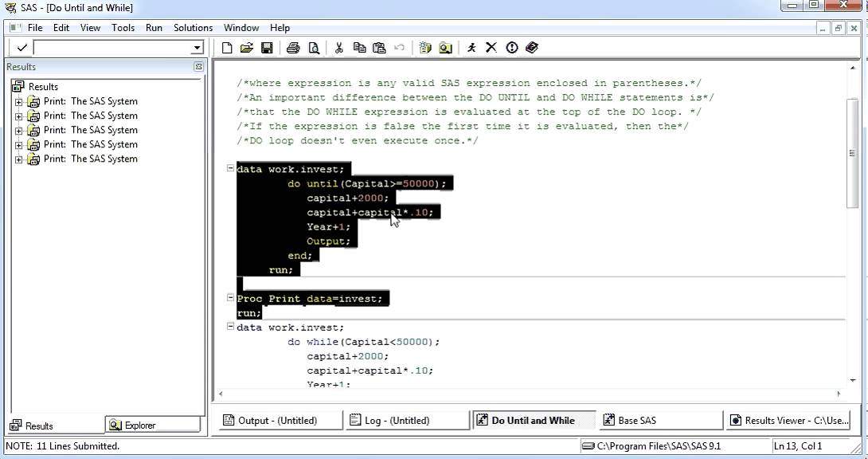The image size is (868, 459).
Task: Click the 'NOTE: 11 Lines Submitted.' status message
Action: click(x=63, y=445)
